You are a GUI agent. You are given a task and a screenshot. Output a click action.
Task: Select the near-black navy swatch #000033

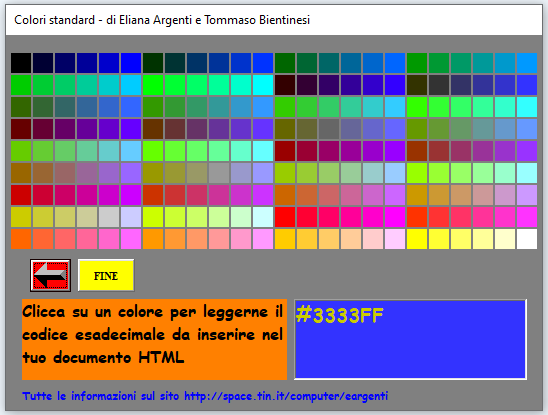pos(43,63)
